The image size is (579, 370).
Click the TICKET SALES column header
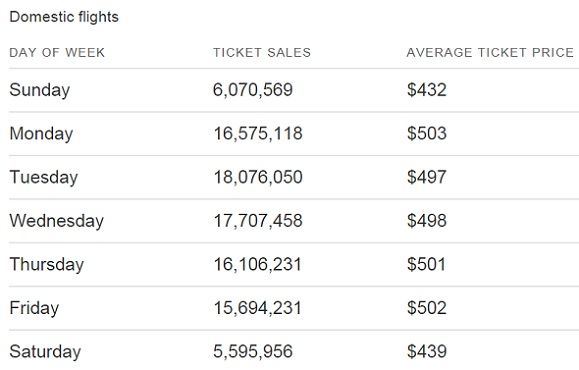coord(262,52)
